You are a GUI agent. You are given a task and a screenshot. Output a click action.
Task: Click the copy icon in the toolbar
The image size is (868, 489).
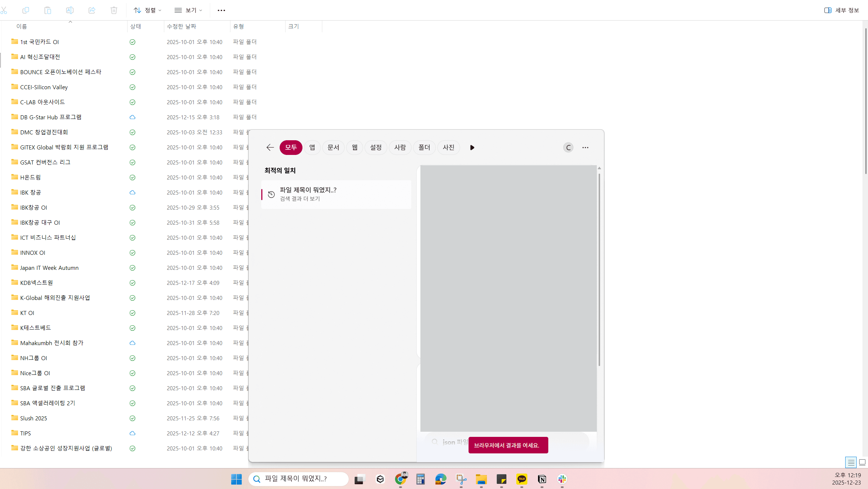pos(26,10)
